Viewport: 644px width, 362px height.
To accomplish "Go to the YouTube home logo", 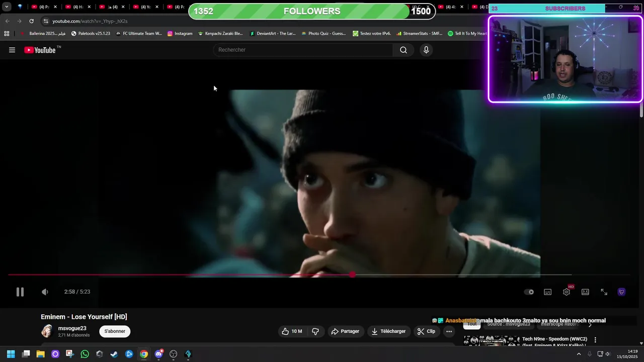I will click(40, 50).
